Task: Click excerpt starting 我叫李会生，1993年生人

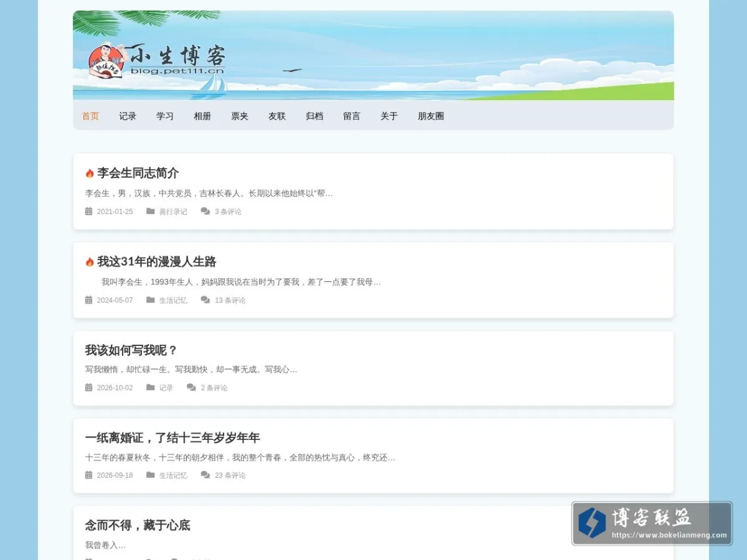Action: pyautogui.click(x=241, y=282)
